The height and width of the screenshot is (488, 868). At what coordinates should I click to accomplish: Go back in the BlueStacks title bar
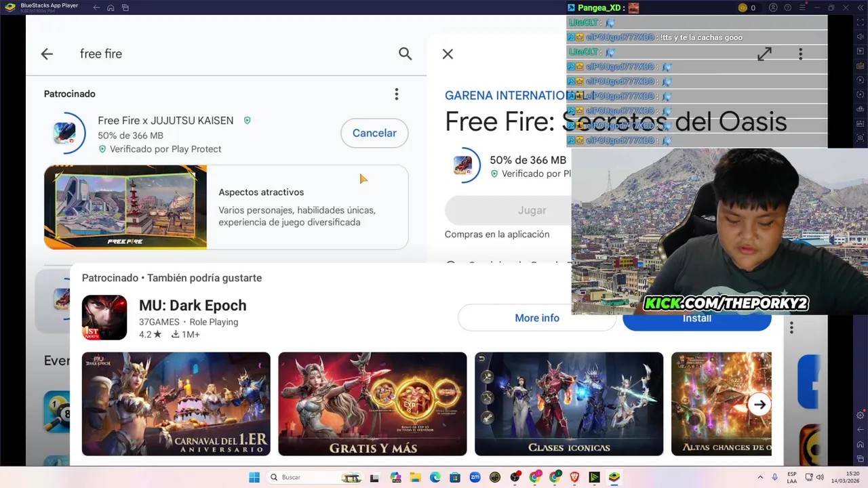click(x=96, y=7)
